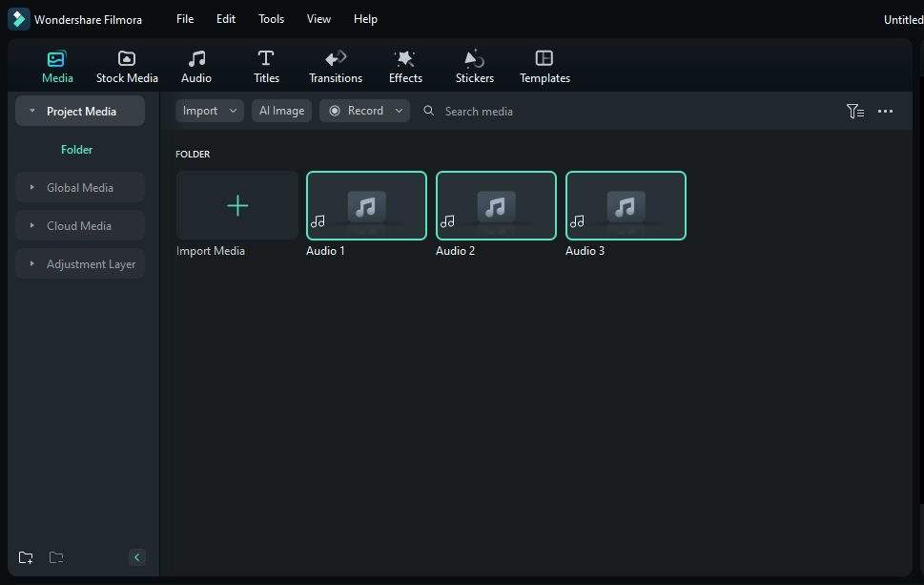Select the Audio 3 thumbnail
Image resolution: width=924 pixels, height=585 pixels.
tap(626, 205)
